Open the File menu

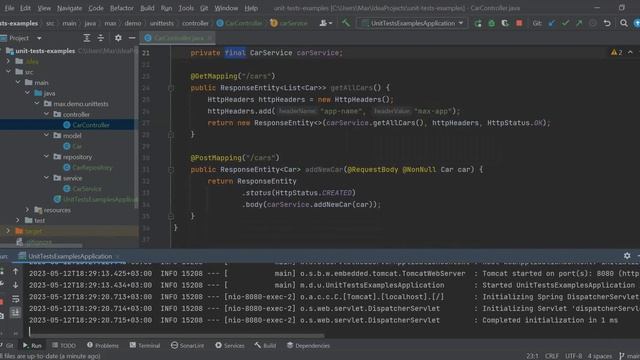click(x=9, y=8)
